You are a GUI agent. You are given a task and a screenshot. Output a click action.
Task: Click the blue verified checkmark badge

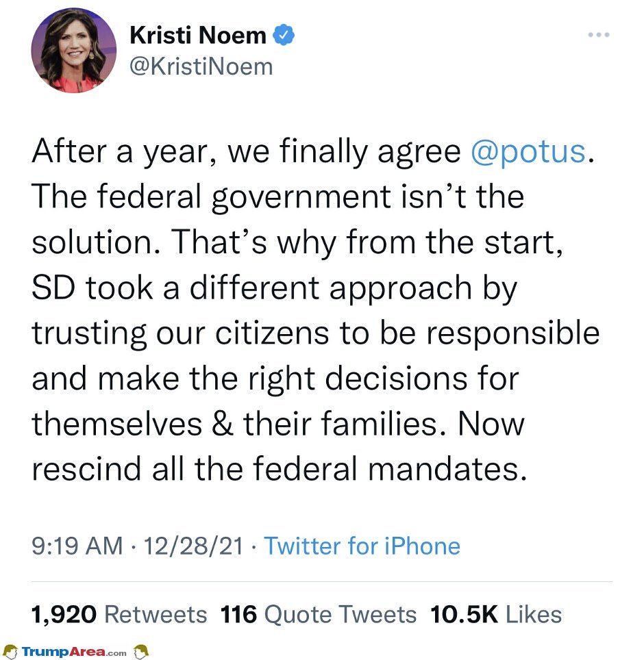(x=284, y=35)
